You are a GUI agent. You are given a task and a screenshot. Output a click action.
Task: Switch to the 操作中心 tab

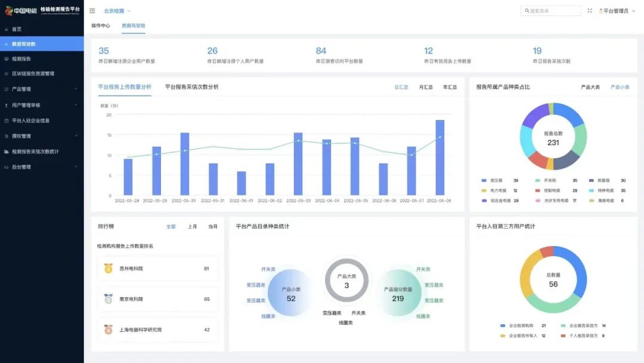coord(101,26)
